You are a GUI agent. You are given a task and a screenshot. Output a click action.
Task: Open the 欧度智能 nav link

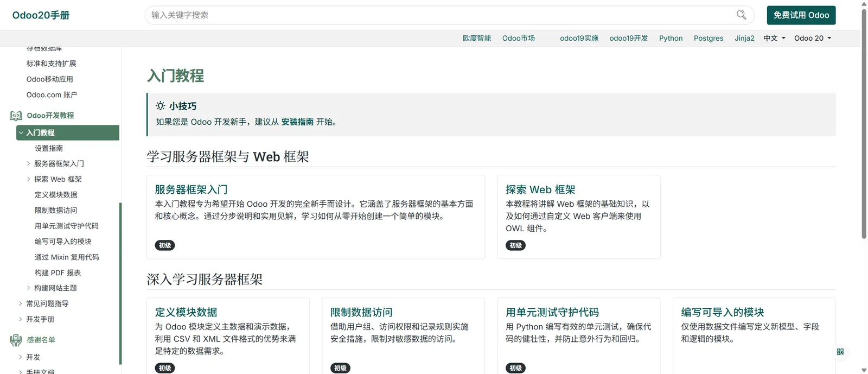[x=477, y=38]
